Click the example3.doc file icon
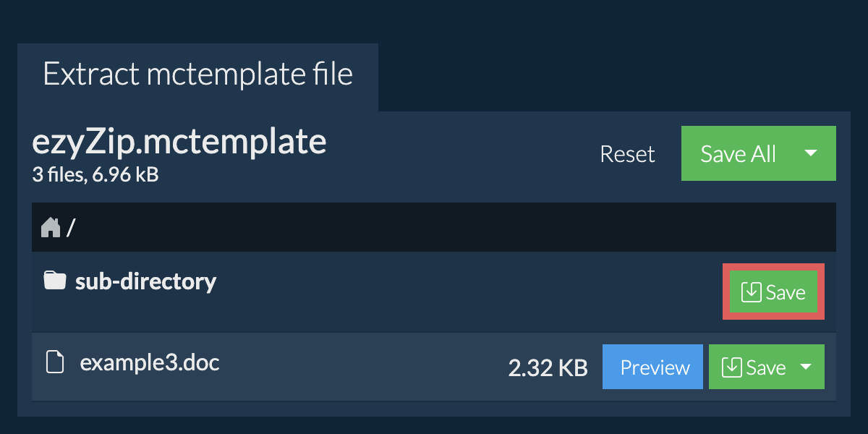This screenshot has height=434, width=868. point(54,362)
